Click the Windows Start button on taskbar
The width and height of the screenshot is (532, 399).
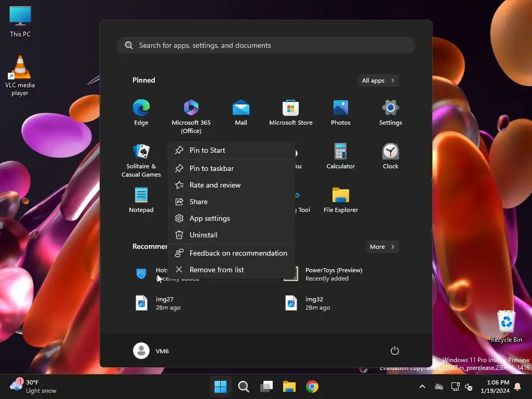pyautogui.click(x=220, y=387)
